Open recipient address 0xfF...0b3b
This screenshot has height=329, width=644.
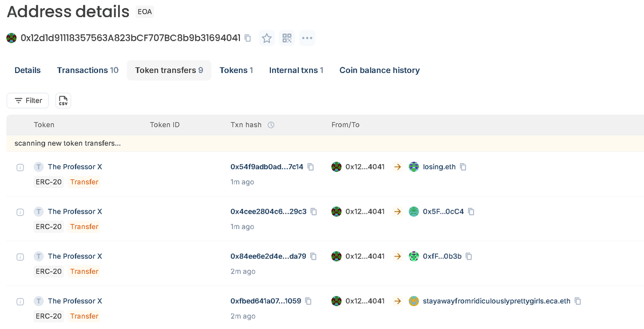(x=442, y=256)
